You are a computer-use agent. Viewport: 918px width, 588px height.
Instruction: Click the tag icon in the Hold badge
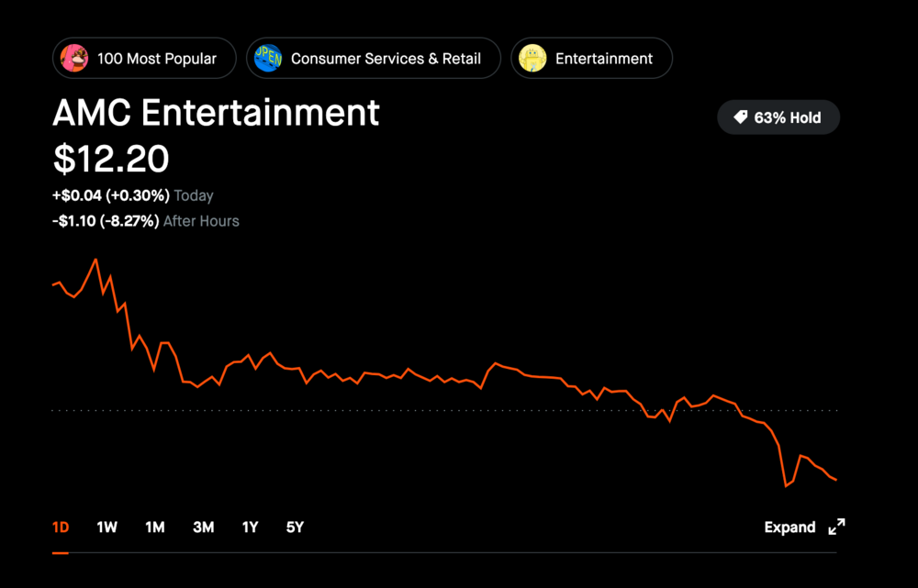point(740,117)
